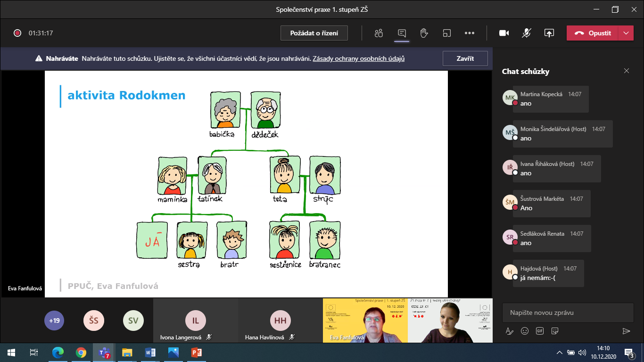Toggle the camera on or off
Viewport: 644px width, 362px height.
pyautogui.click(x=504, y=33)
